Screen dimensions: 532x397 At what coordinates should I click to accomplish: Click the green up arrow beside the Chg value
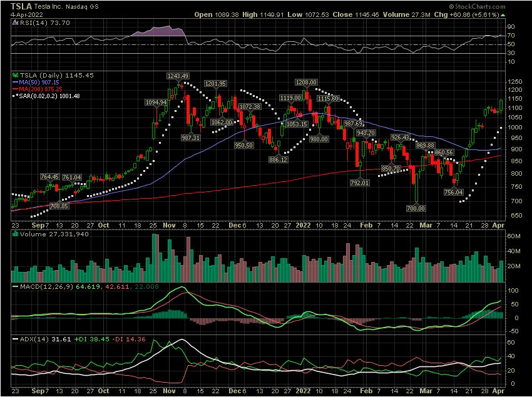click(x=503, y=15)
